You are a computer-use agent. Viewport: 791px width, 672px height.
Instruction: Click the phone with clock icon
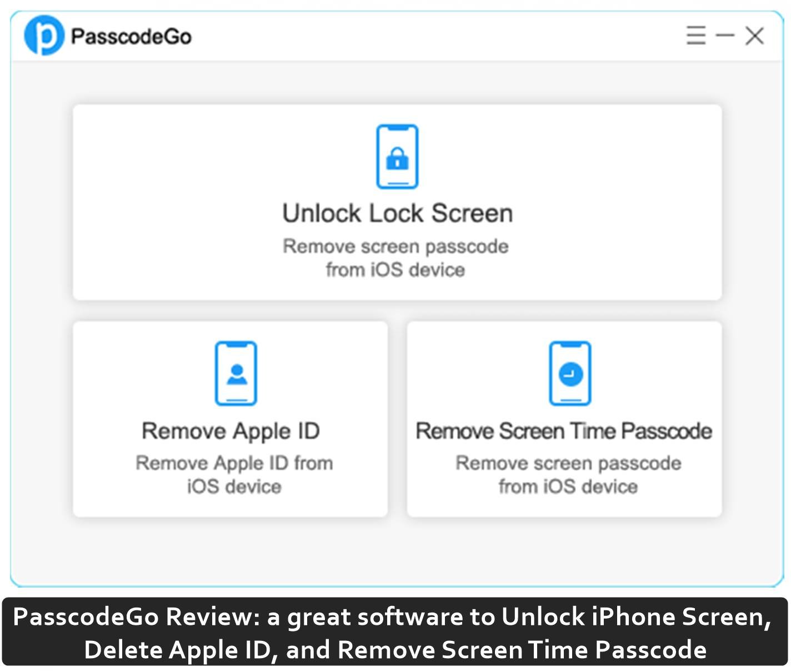(x=570, y=373)
